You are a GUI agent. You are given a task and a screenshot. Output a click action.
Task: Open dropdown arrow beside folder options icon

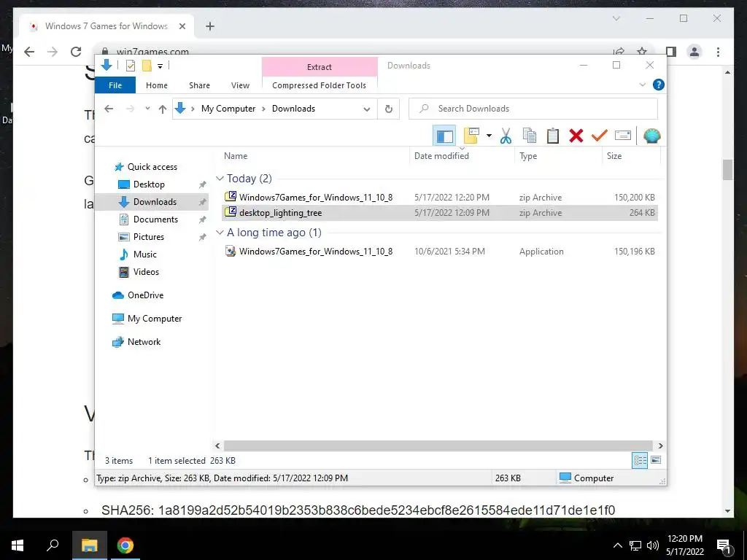489,136
